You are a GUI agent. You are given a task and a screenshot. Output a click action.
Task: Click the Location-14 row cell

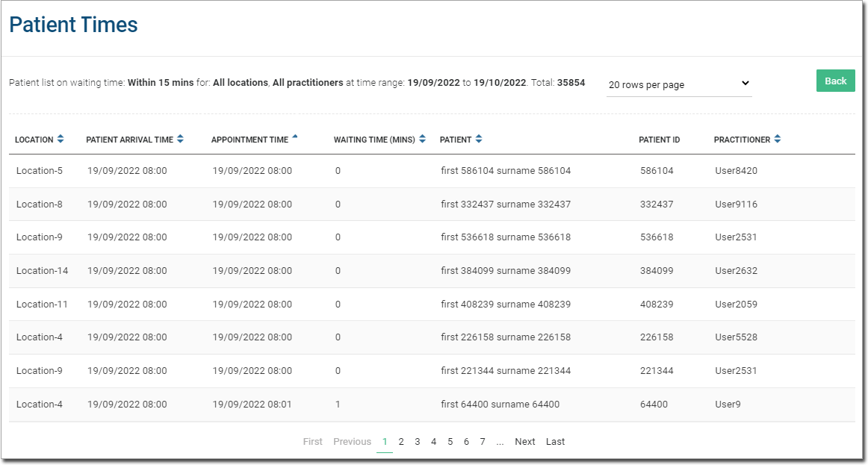[x=42, y=271]
